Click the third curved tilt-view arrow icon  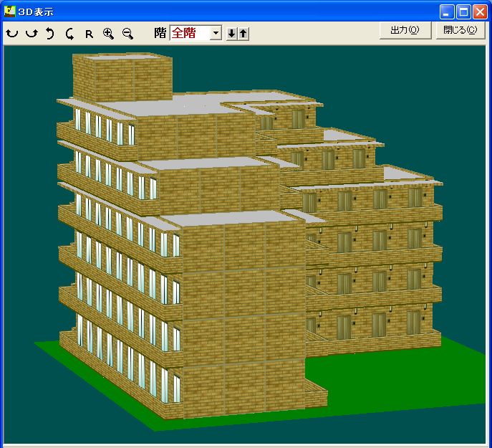(x=50, y=34)
